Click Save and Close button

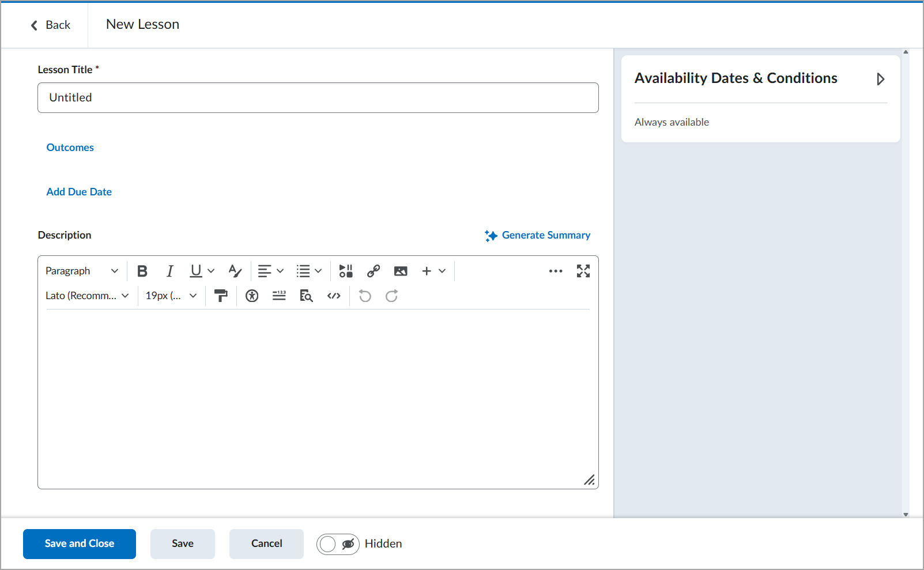tap(80, 544)
